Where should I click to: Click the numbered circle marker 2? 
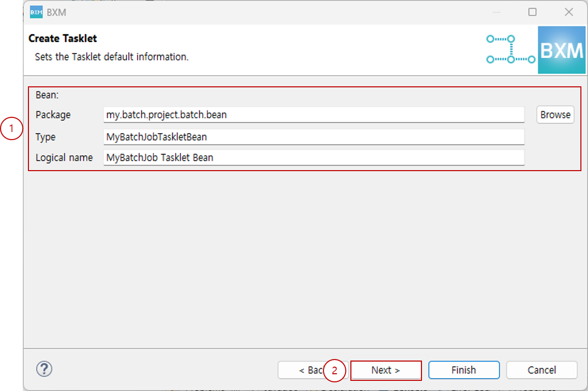335,370
